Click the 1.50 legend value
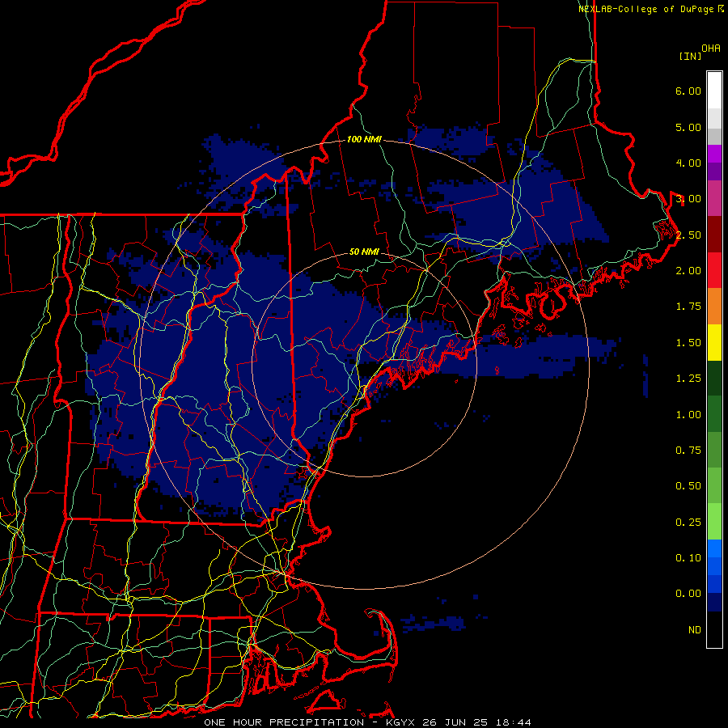The width and height of the screenshot is (728, 728). click(688, 343)
